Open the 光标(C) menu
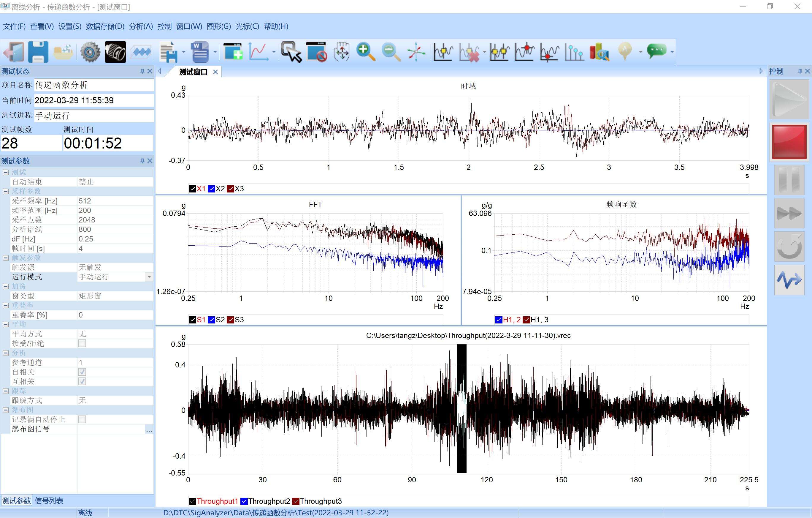812x518 pixels. coord(247,26)
